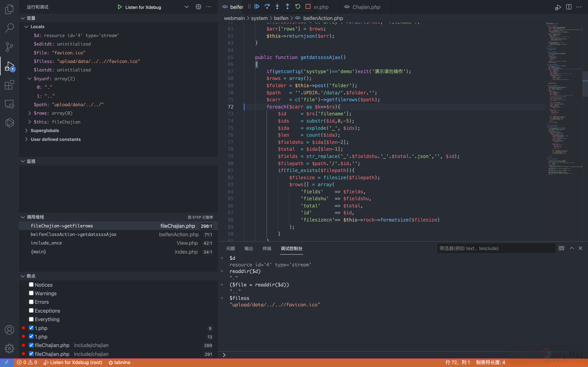
Task: Click the Step Out debug icon
Action: 287,7
